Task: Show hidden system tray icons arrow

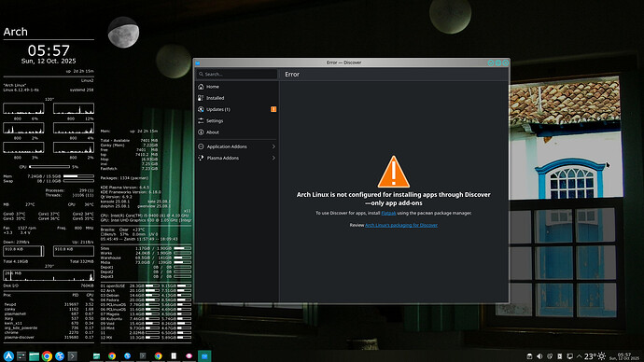Action: pyautogui.click(x=579, y=356)
